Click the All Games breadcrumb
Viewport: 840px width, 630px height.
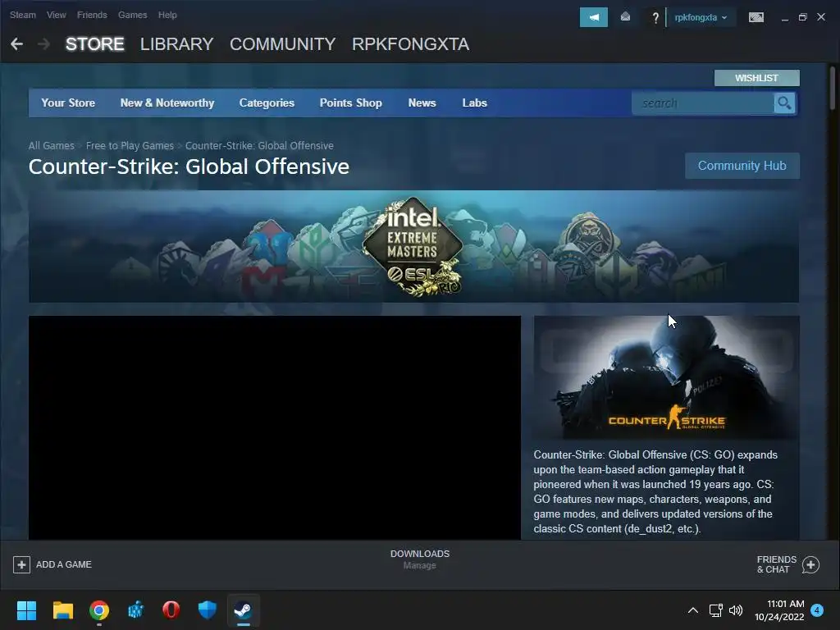tap(52, 146)
